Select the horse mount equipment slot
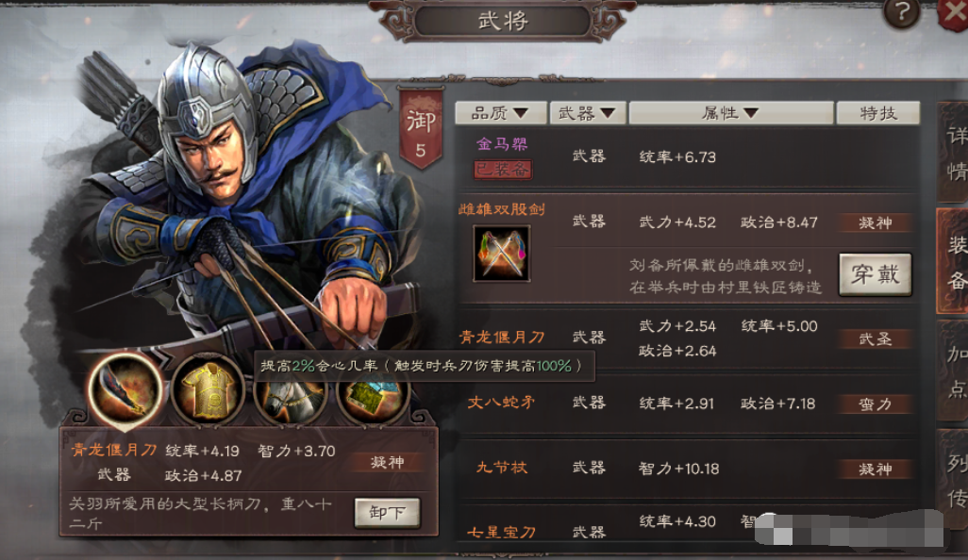 291,398
